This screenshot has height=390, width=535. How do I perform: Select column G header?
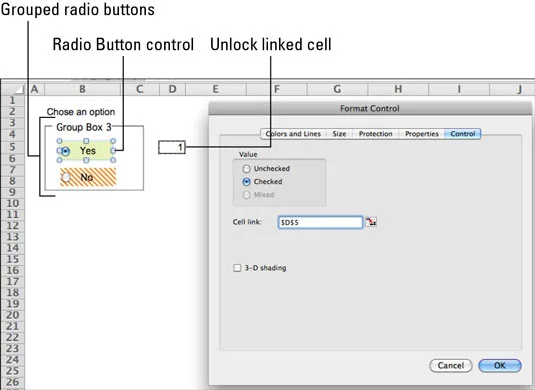(x=337, y=89)
